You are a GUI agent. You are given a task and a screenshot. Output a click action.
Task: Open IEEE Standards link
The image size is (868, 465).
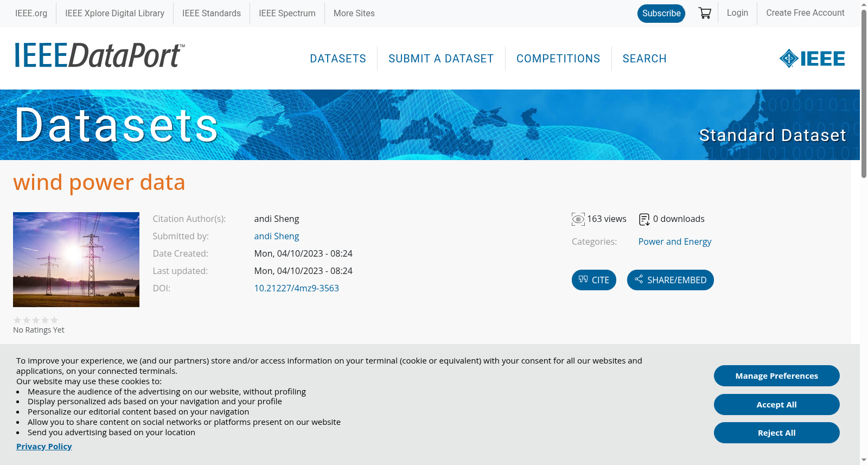click(x=212, y=13)
